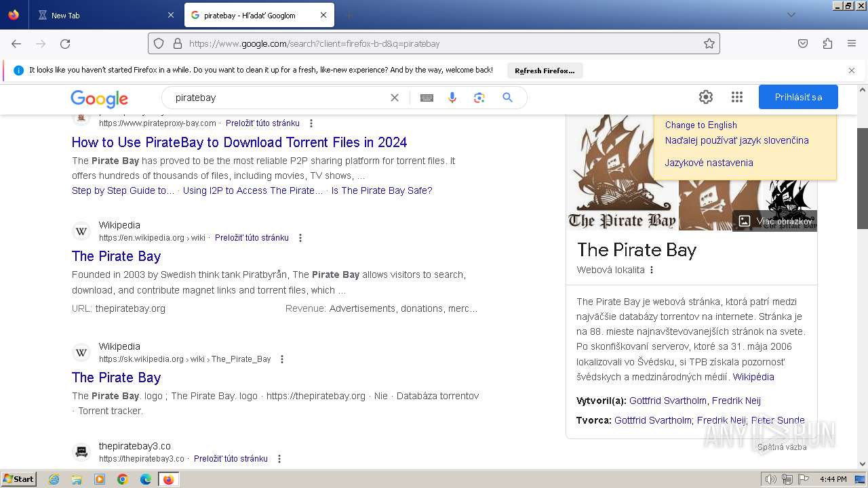This screenshot has width=868, height=488.
Task: Open three-dot menu for pirateproxy-bay.com result
Action: pyautogui.click(x=311, y=123)
